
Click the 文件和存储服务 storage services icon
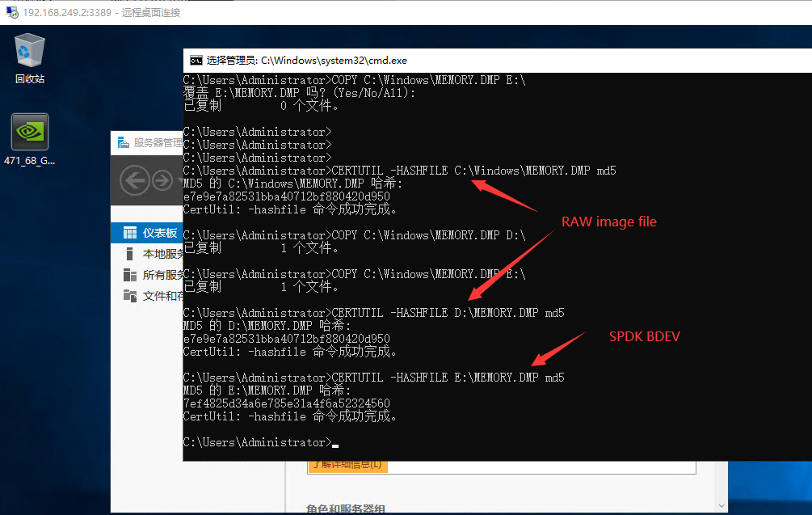(x=128, y=296)
